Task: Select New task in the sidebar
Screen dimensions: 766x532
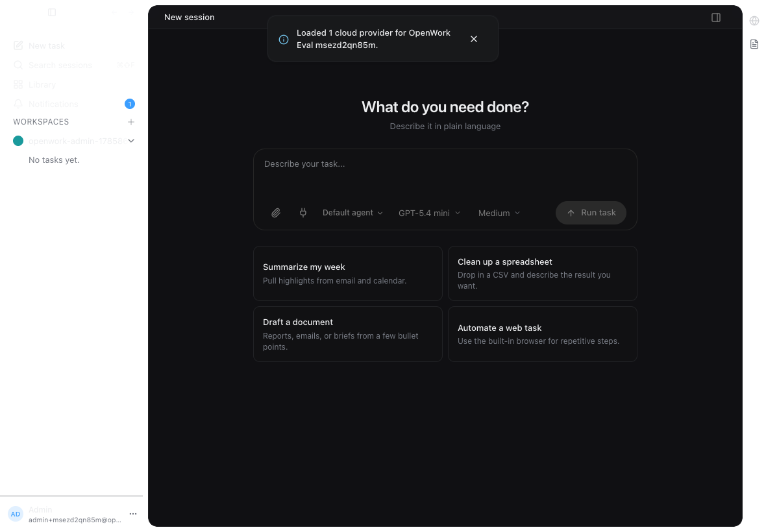Action: (46, 45)
